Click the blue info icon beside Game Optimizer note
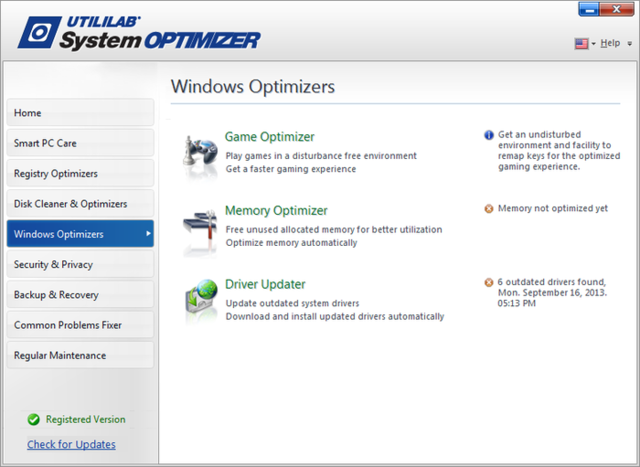 click(x=489, y=135)
